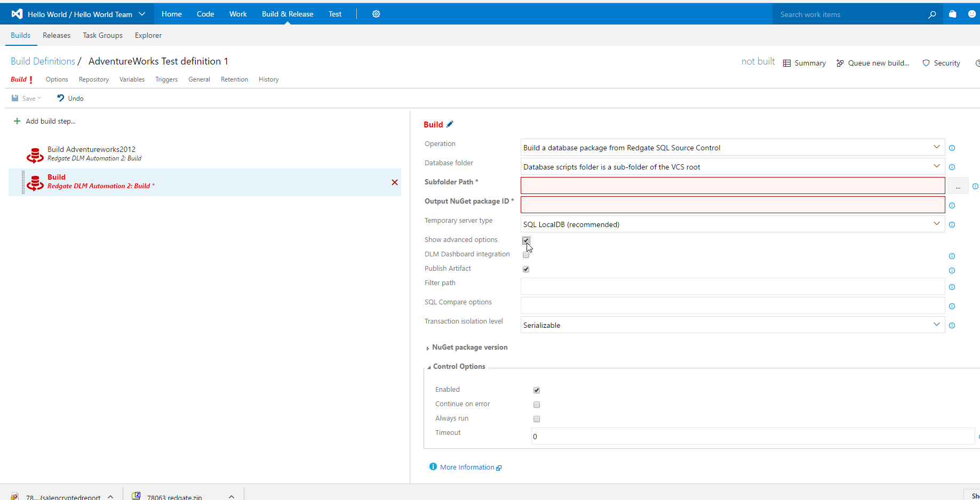The width and height of the screenshot is (980, 500).
Task: Click the Temporary server type info icon
Action: pos(952,225)
